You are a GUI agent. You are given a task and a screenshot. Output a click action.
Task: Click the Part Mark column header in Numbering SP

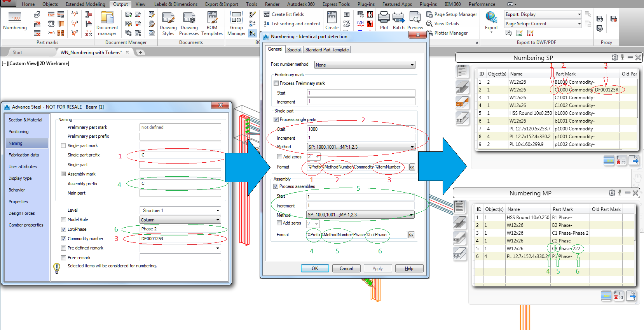tap(565, 74)
